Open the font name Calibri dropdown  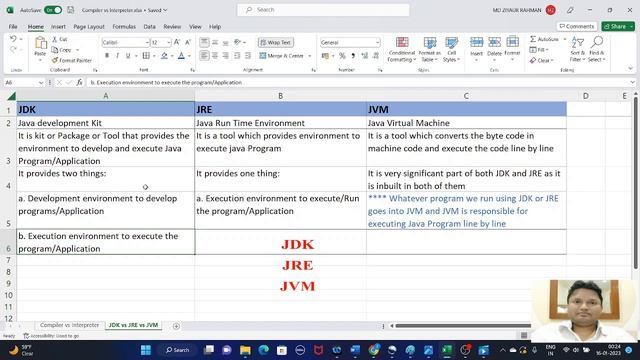coord(147,42)
